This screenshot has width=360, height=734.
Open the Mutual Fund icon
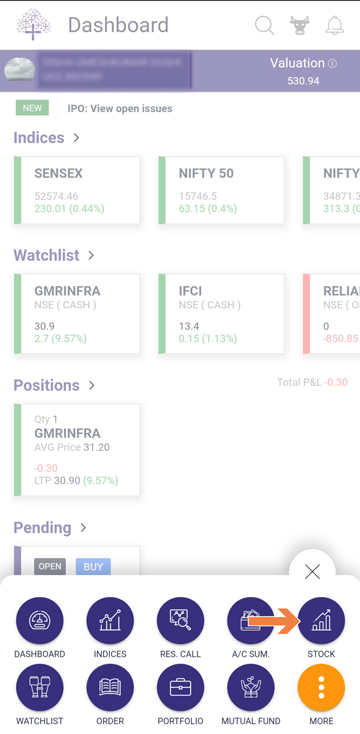tap(250, 688)
